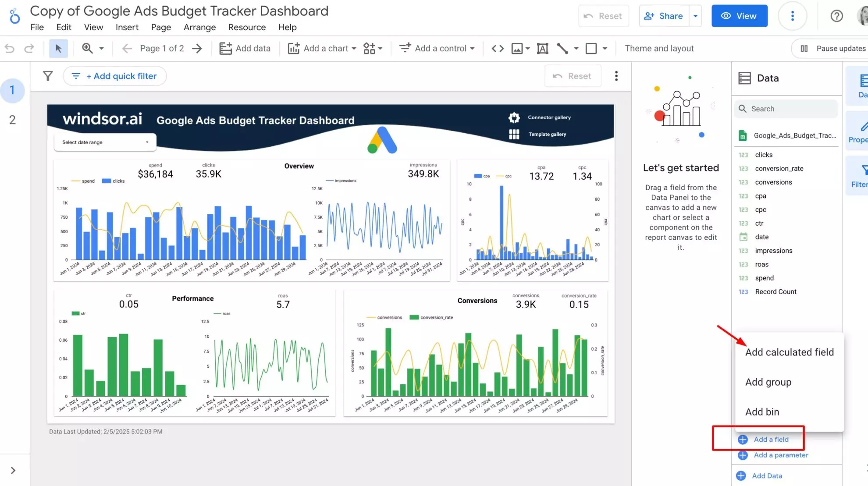
Task: Click the zoom magnifier icon
Action: (x=87, y=48)
